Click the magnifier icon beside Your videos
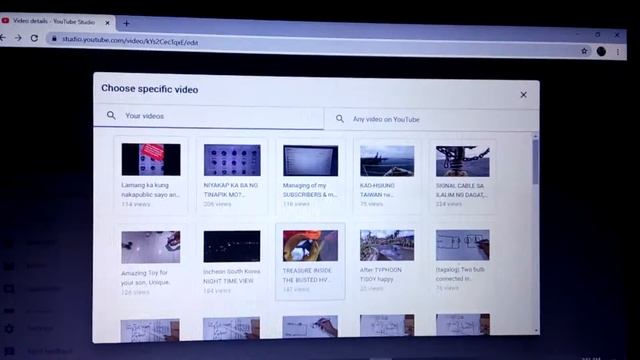Viewport: 640px width, 360px height. (x=111, y=116)
